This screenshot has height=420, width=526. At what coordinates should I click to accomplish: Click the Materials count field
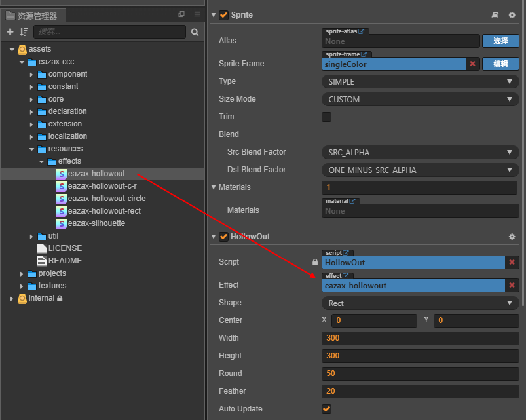419,187
